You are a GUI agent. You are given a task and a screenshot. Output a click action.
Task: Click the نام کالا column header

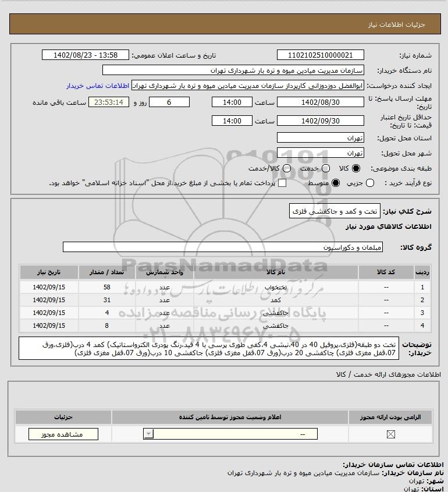276,272
